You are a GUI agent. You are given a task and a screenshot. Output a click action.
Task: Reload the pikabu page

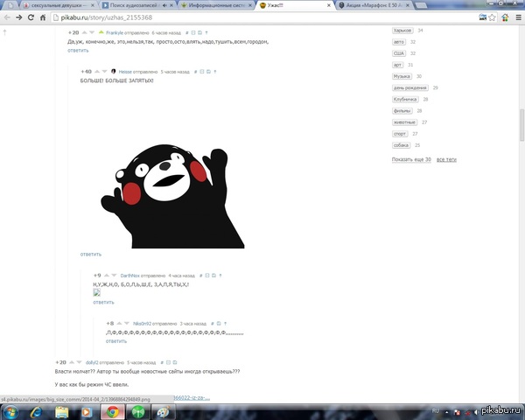click(x=31, y=17)
